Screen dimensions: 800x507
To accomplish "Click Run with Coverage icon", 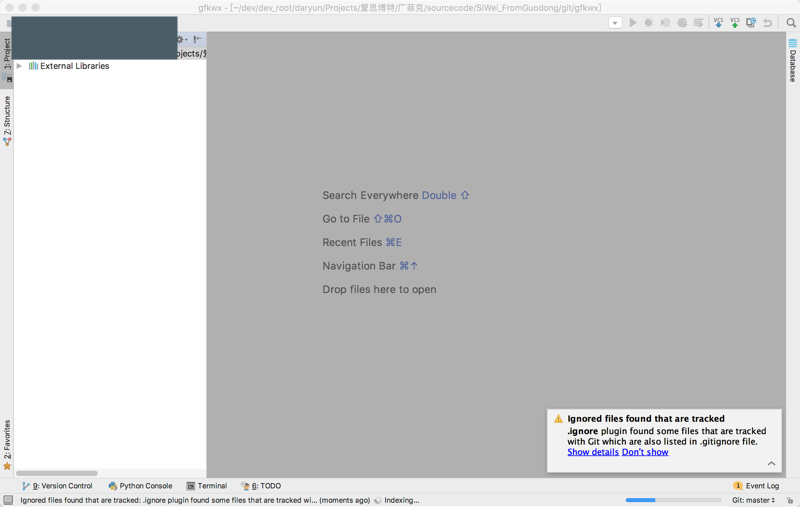I will click(665, 23).
